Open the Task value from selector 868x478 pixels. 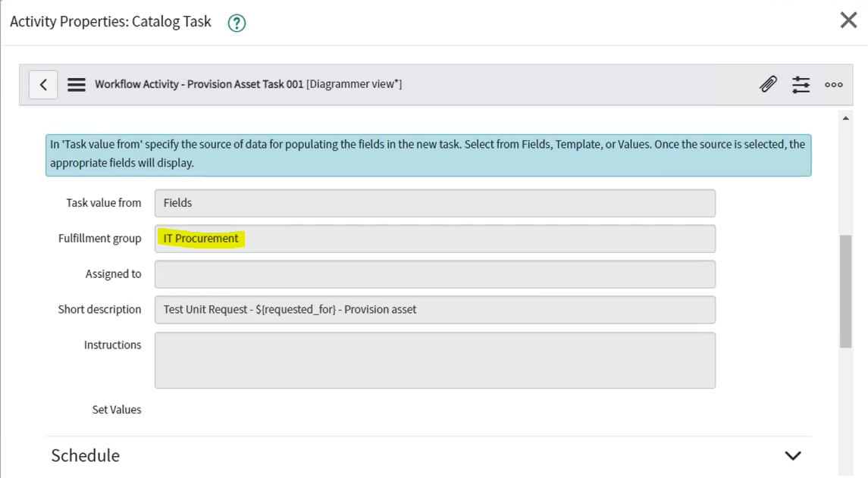(435, 202)
